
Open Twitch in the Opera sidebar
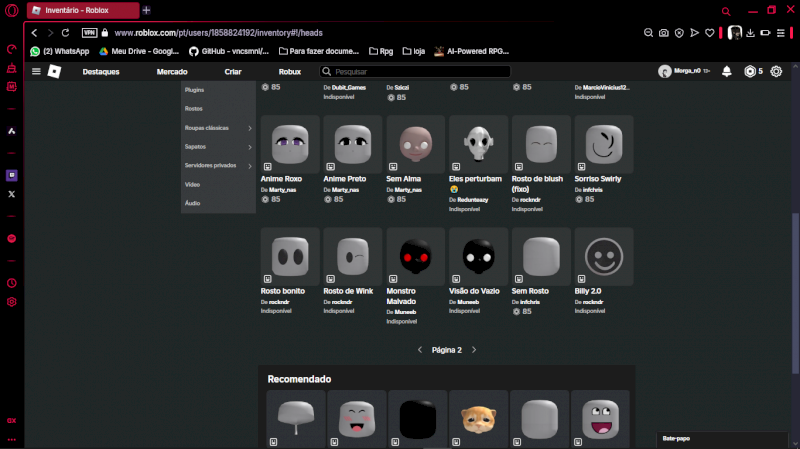click(12, 175)
